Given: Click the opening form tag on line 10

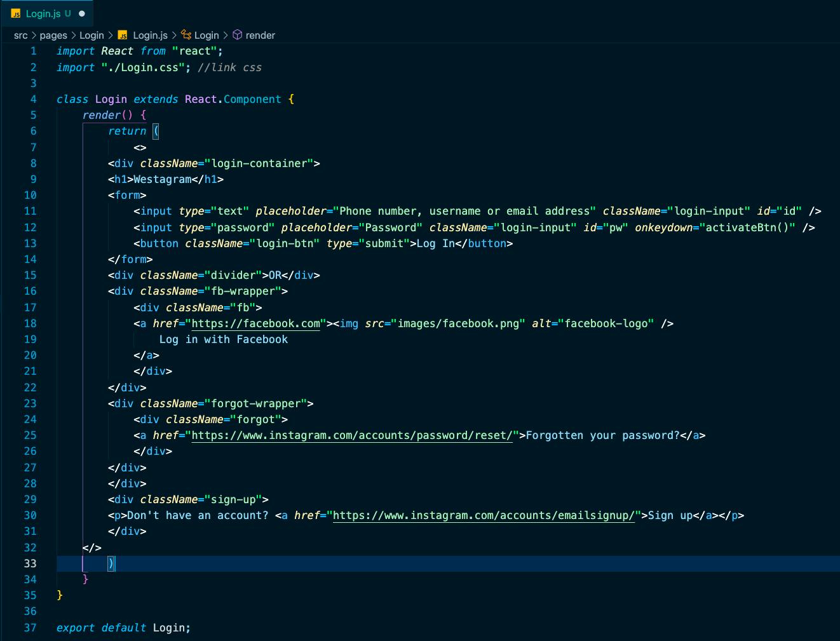Looking at the screenshot, I should (x=127, y=195).
